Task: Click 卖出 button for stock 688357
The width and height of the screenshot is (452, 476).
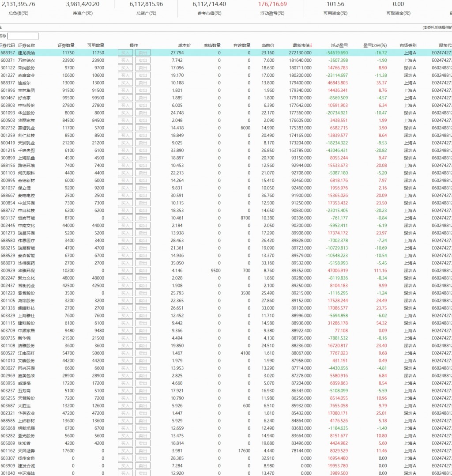Action: [x=143, y=53]
